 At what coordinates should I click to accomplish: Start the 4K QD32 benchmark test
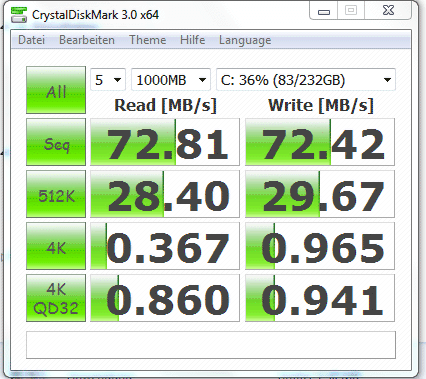point(56,298)
